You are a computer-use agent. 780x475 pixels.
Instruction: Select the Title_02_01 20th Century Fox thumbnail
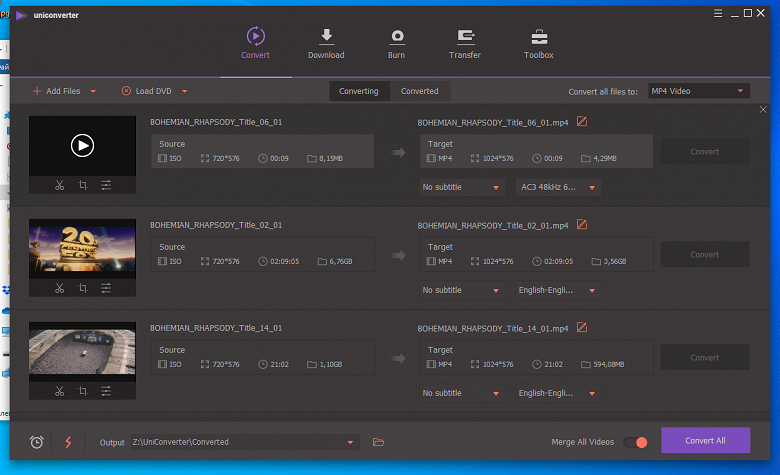tap(83, 249)
